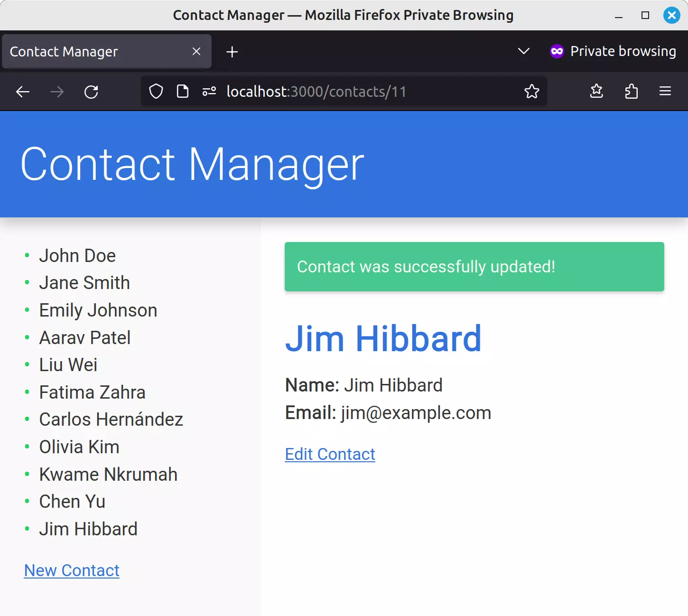Open Carlos Hernández's contact
The width and height of the screenshot is (688, 616).
(111, 420)
